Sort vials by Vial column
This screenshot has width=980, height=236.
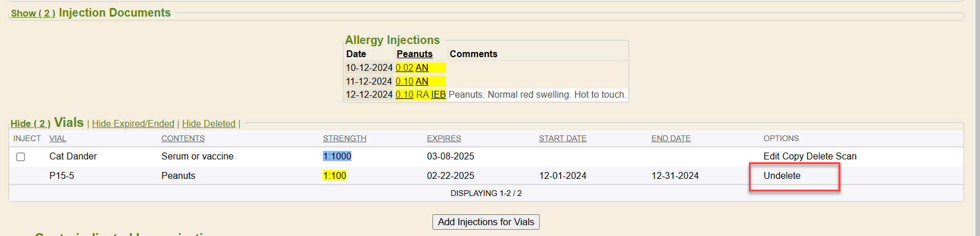[58, 138]
